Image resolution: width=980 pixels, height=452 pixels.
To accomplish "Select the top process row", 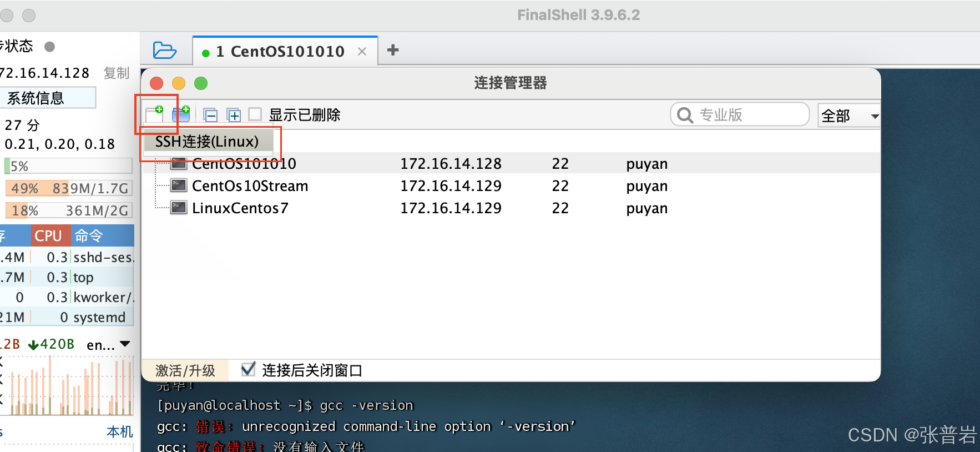I will [x=67, y=277].
